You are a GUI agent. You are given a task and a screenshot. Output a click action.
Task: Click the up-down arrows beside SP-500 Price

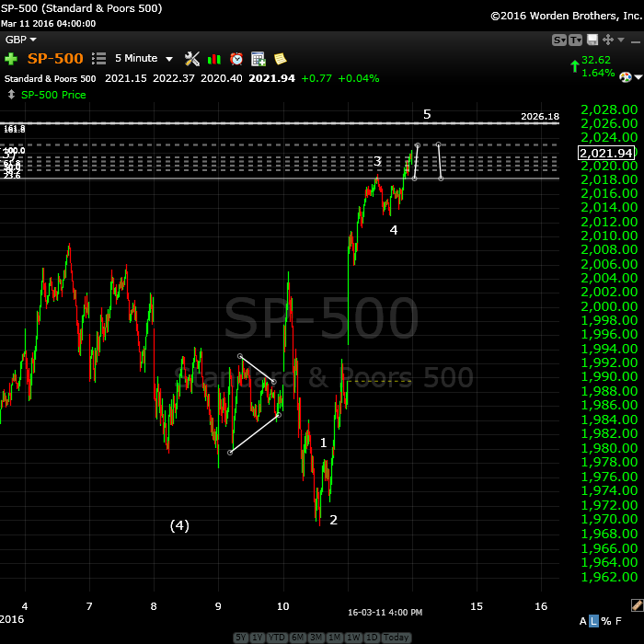11,95
